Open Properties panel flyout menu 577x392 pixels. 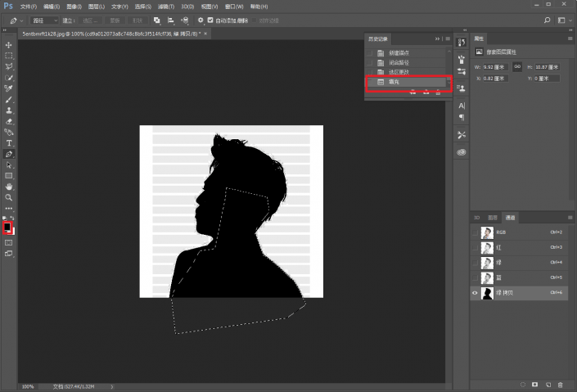pyautogui.click(x=570, y=38)
